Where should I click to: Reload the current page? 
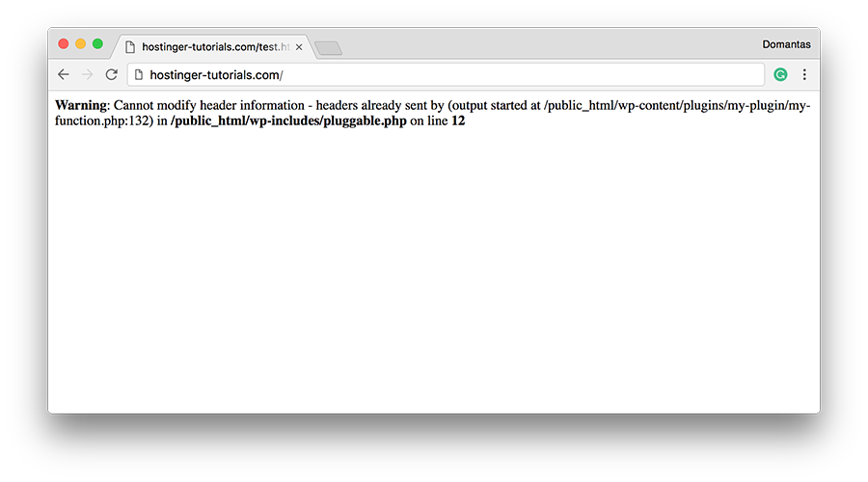click(111, 74)
